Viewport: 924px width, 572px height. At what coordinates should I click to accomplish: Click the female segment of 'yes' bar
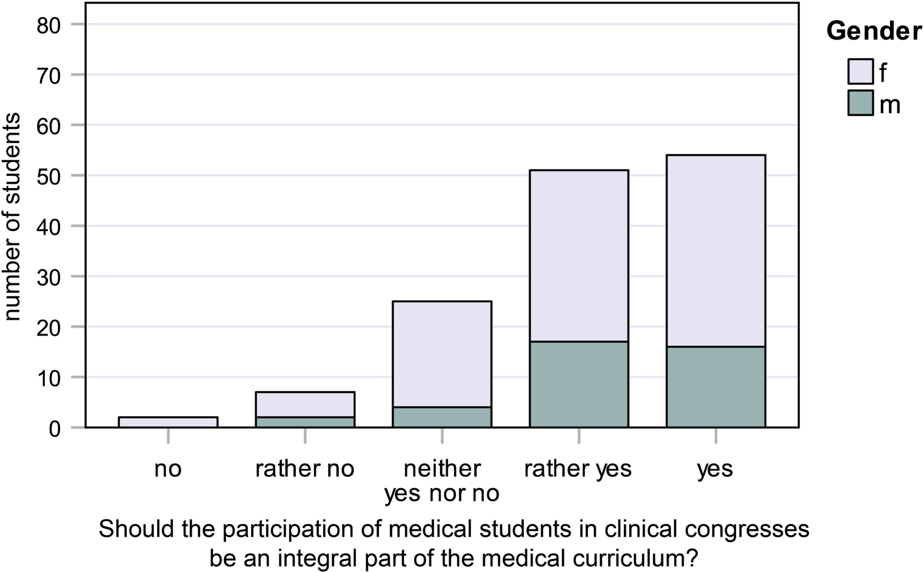pyautogui.click(x=716, y=251)
